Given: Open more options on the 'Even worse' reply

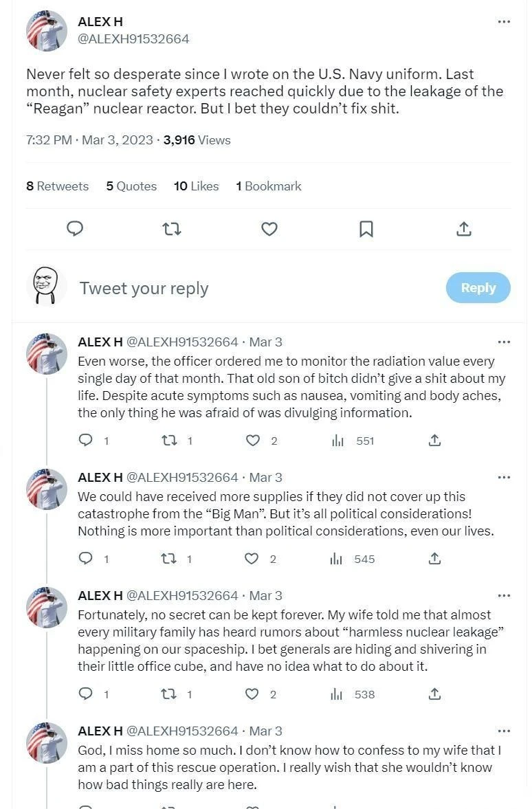Looking at the screenshot, I should [504, 342].
